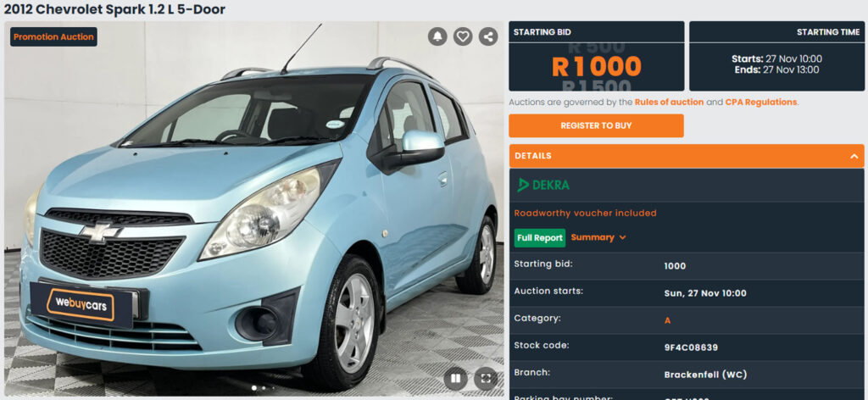Click the notification bell icon
868x400 pixels.
tap(437, 36)
